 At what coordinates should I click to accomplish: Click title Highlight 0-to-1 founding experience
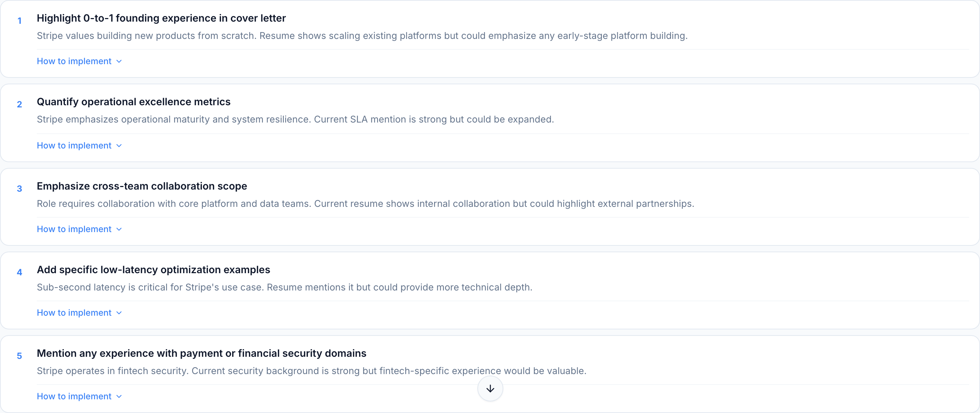pyautogui.click(x=161, y=18)
